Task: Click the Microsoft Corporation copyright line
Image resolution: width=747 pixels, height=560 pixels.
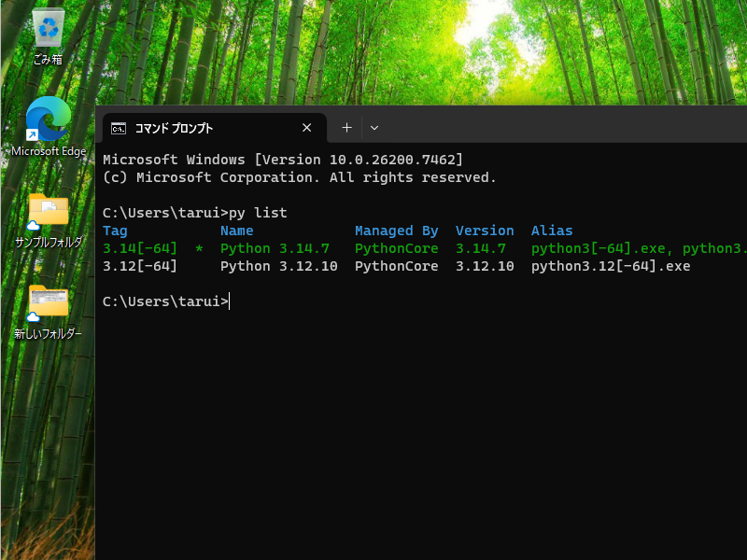Action: 300,177
